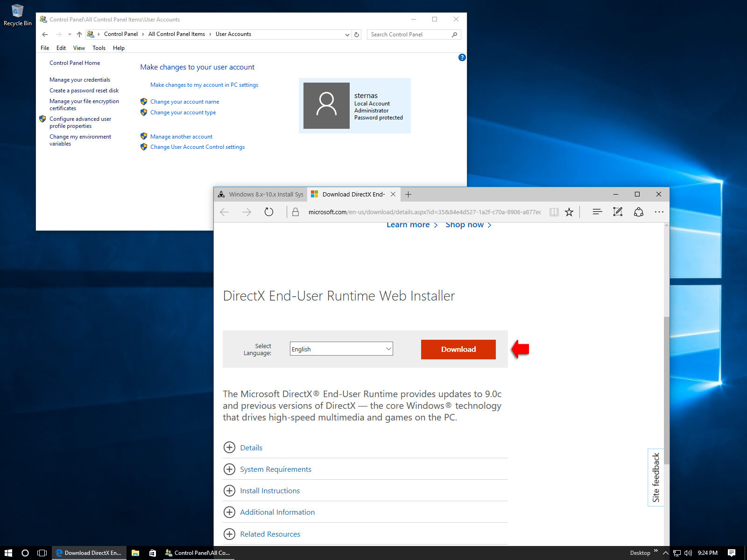Click the sternas account picture
The image size is (747, 560).
326,105
